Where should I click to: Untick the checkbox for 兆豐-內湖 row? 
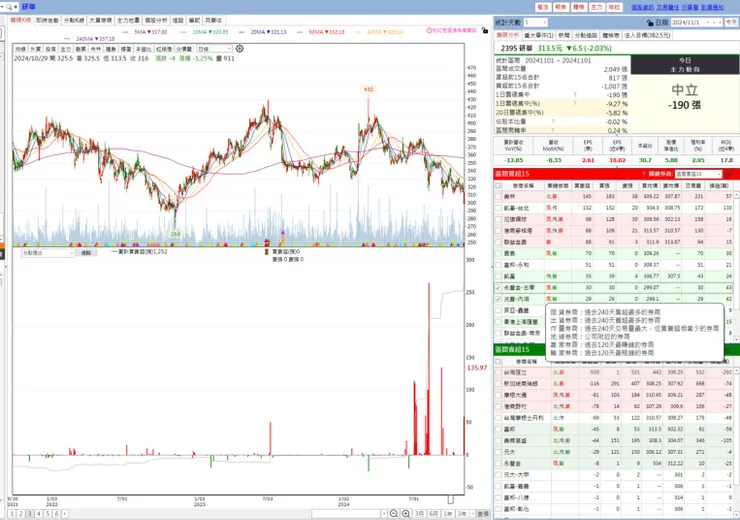click(x=498, y=299)
